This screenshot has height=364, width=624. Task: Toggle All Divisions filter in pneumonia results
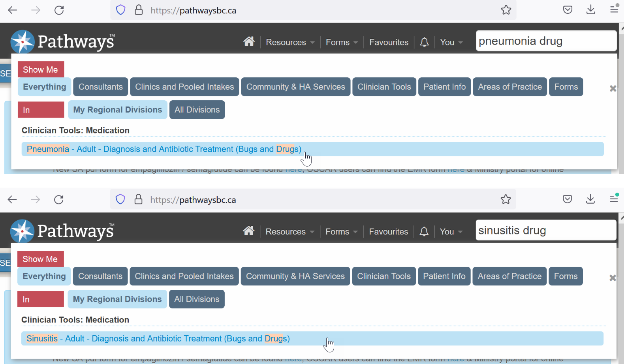197,110
